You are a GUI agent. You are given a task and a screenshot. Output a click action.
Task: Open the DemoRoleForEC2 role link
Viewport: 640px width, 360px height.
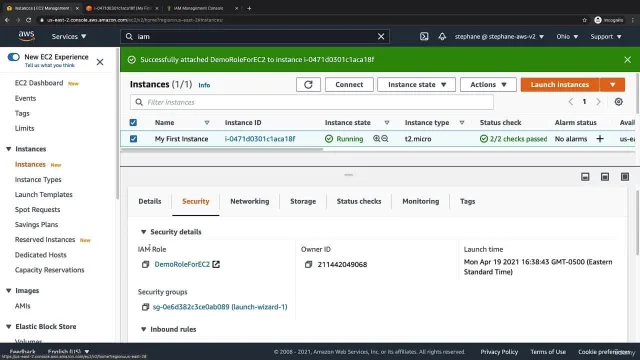182,264
